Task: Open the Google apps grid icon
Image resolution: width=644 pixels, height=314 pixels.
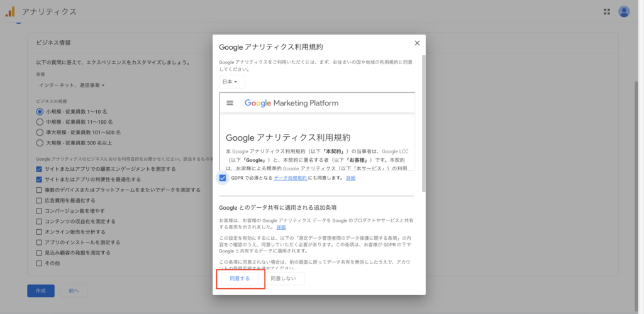Action: coord(607,11)
